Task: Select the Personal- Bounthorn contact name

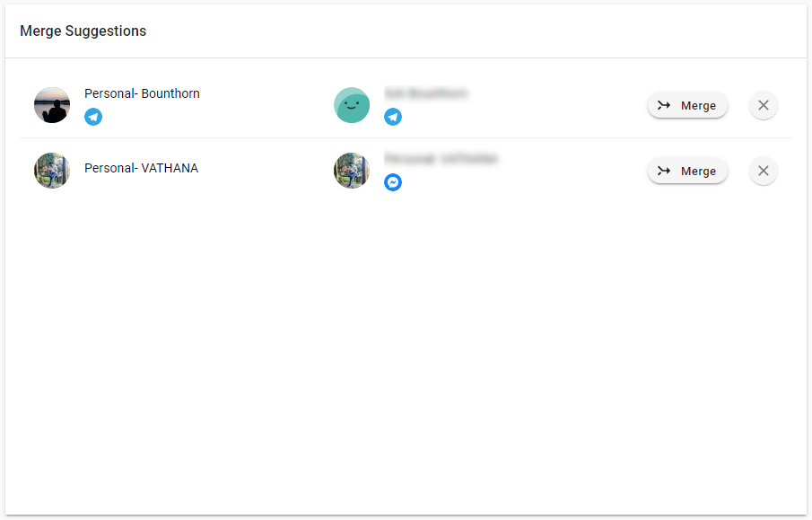Action: coord(142,93)
